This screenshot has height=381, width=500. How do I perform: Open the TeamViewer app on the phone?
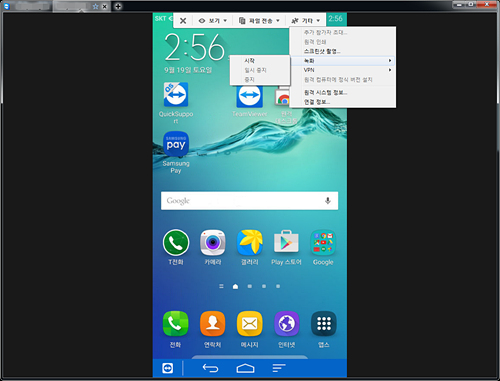(x=249, y=96)
